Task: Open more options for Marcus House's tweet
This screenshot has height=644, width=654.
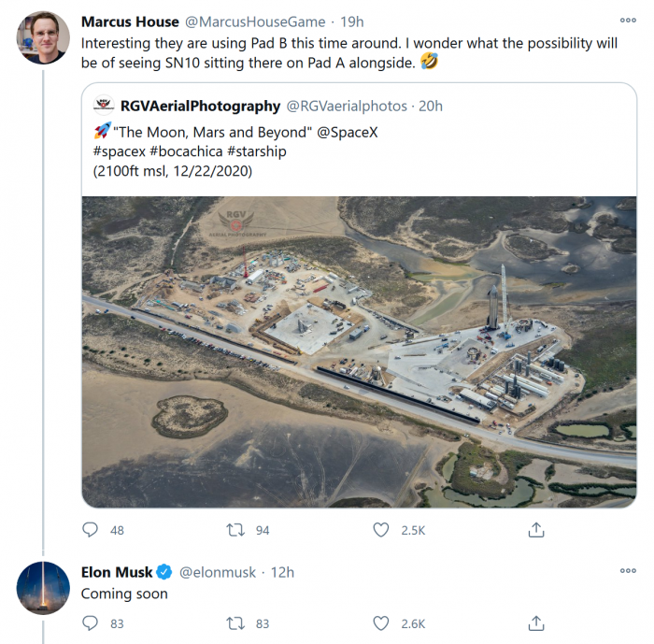Action: 628,21
